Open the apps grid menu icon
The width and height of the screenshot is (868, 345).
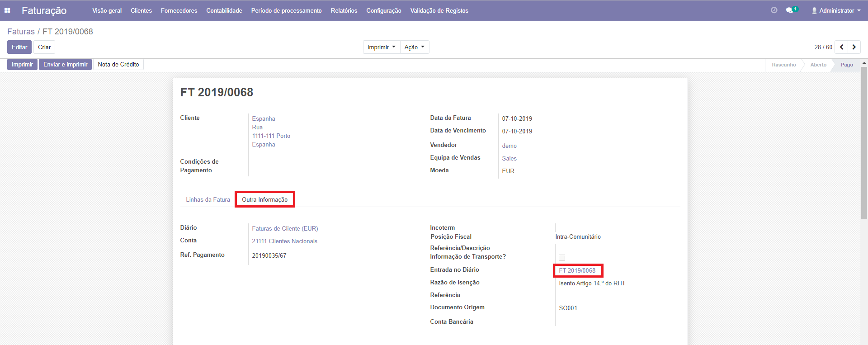[x=7, y=10]
